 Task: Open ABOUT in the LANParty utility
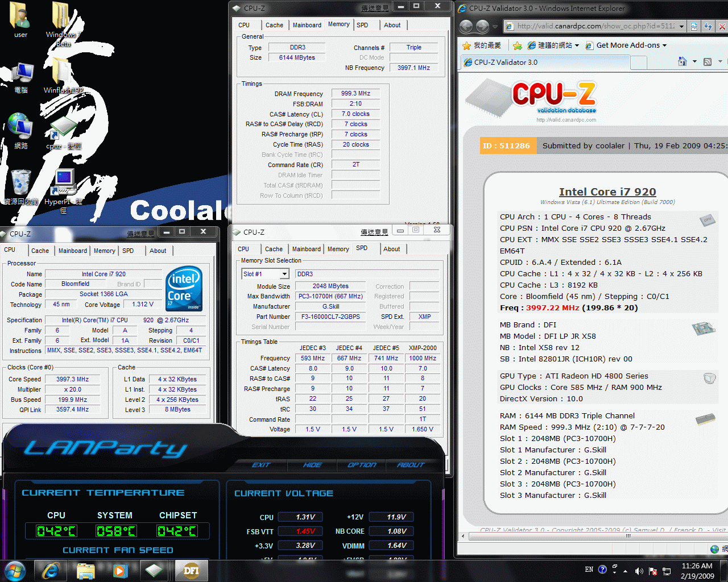pos(411,465)
